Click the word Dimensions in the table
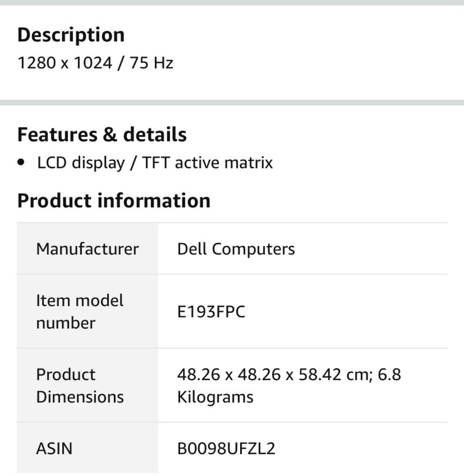 point(80,397)
